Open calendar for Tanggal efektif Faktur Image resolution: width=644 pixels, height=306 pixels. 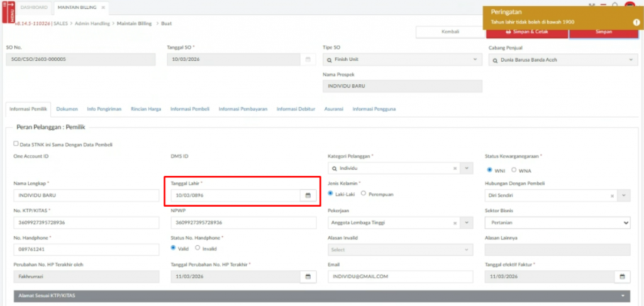621,276
